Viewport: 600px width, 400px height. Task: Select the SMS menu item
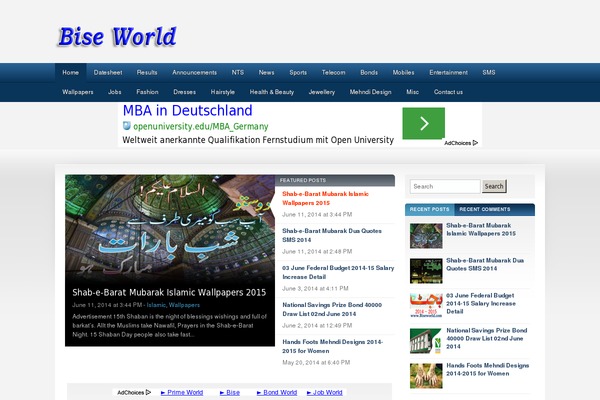(x=489, y=72)
